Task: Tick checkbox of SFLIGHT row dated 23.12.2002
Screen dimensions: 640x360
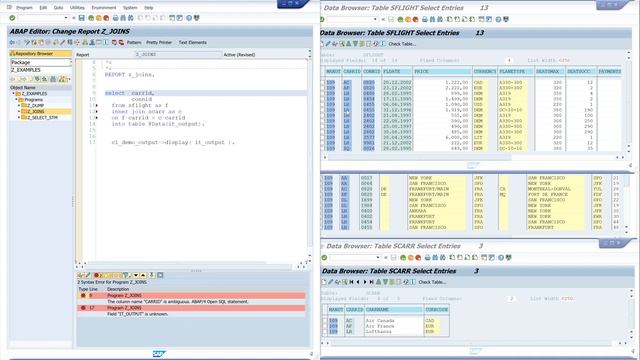Action: [323, 88]
